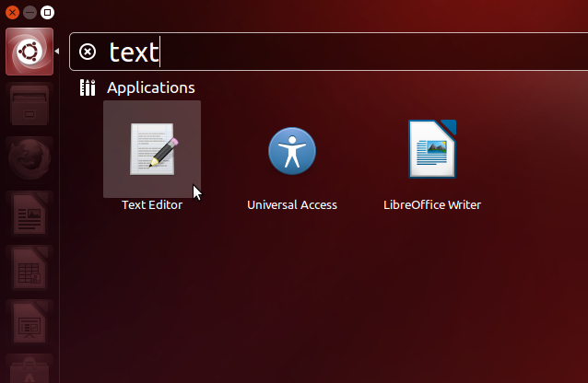The height and width of the screenshot is (383, 588).
Task: Open LibreOffice Calc in the launcher
Action: pos(29,268)
